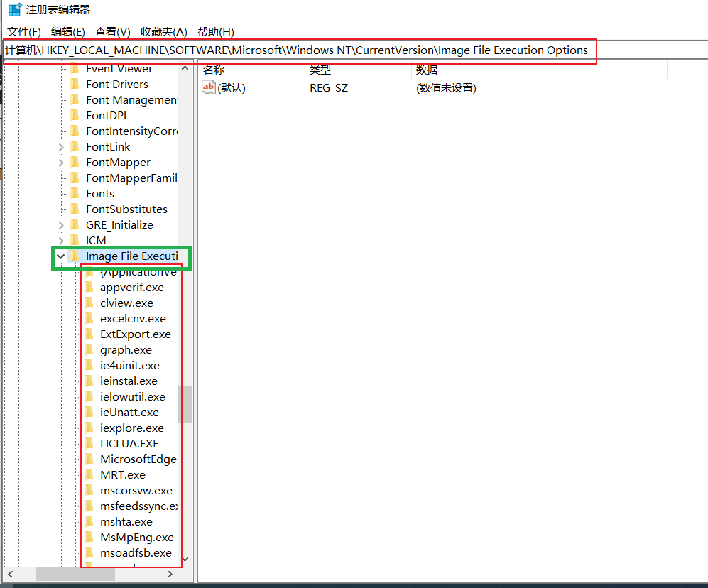Click the folder icon beside MsMpEng.exe
Screen dimensions: 708x588
89,538
